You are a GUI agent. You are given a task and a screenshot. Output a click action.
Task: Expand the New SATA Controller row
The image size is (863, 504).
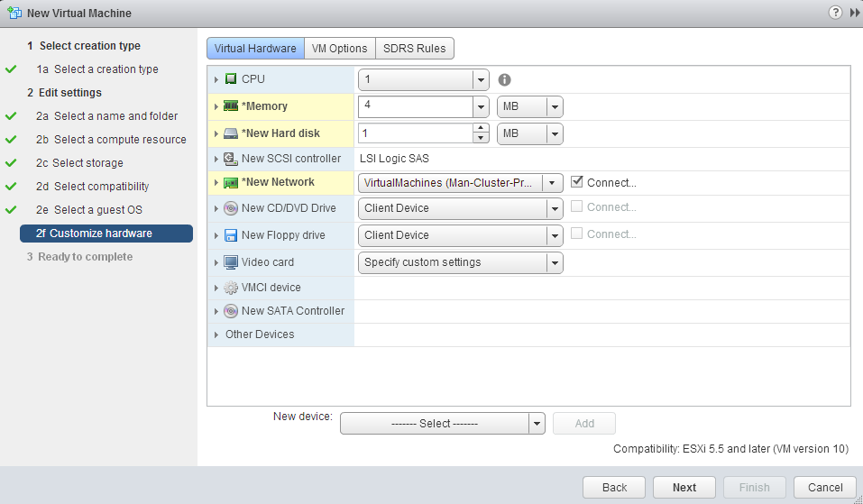point(216,311)
